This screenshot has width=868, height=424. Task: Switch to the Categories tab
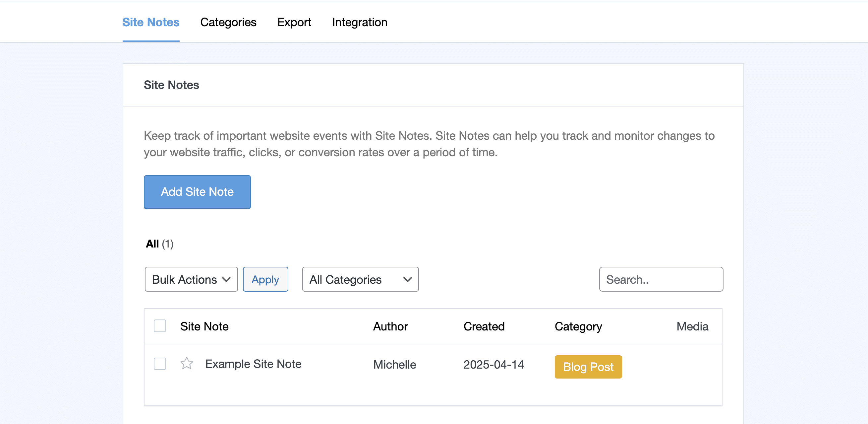(x=228, y=22)
